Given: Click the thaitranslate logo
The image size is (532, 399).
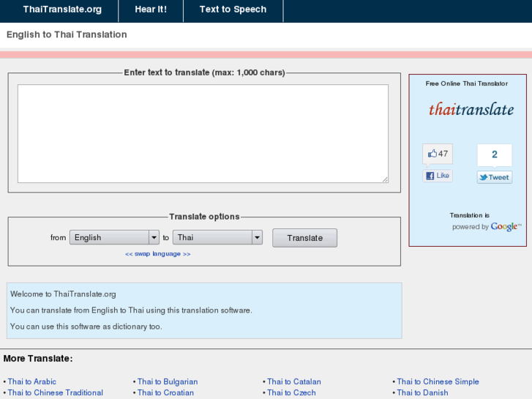Looking at the screenshot, I should 471,110.
